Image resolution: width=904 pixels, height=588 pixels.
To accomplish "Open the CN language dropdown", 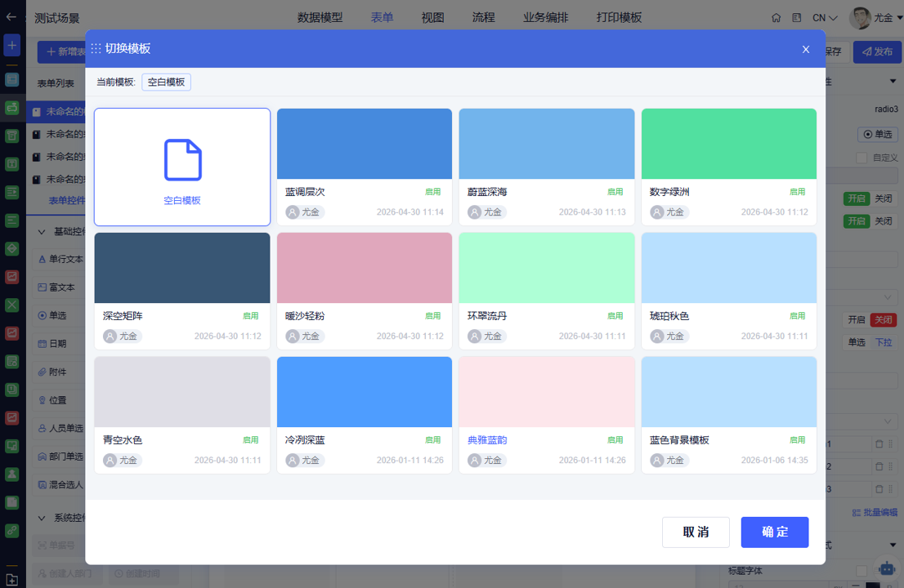I will pyautogui.click(x=825, y=18).
